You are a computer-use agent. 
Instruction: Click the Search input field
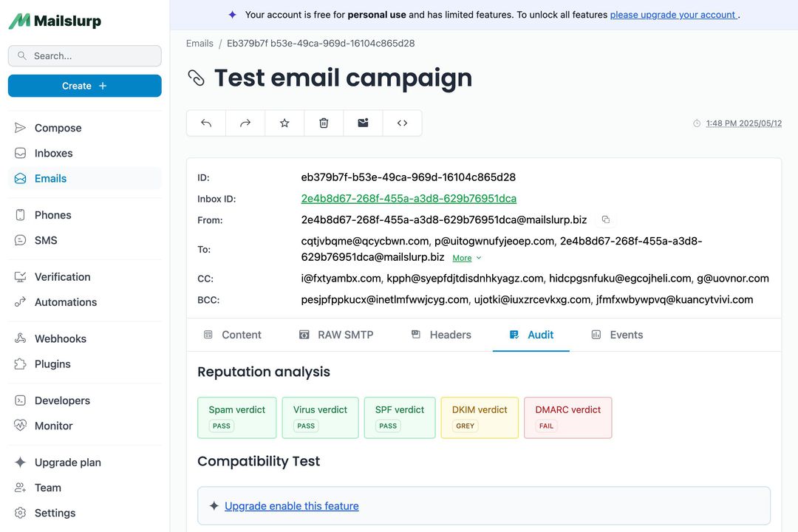tap(84, 55)
